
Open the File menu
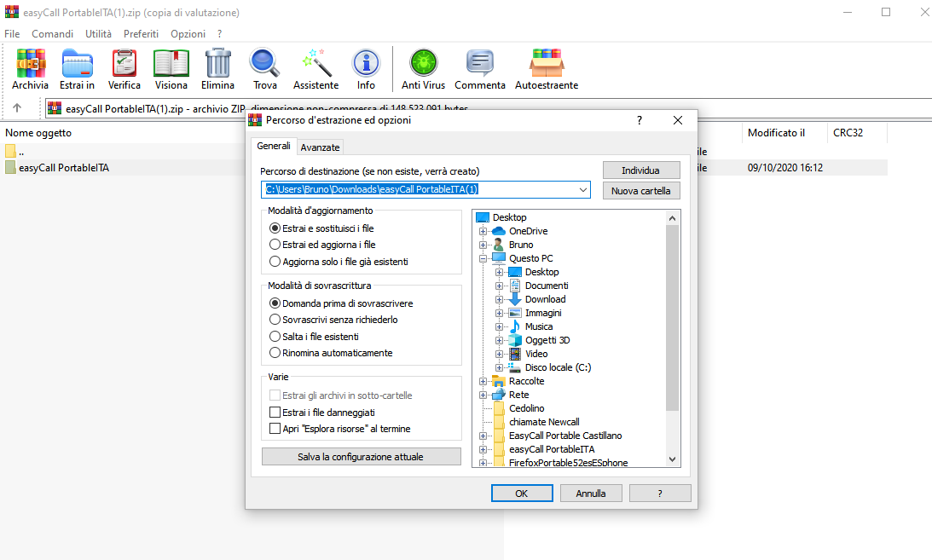tap(12, 34)
